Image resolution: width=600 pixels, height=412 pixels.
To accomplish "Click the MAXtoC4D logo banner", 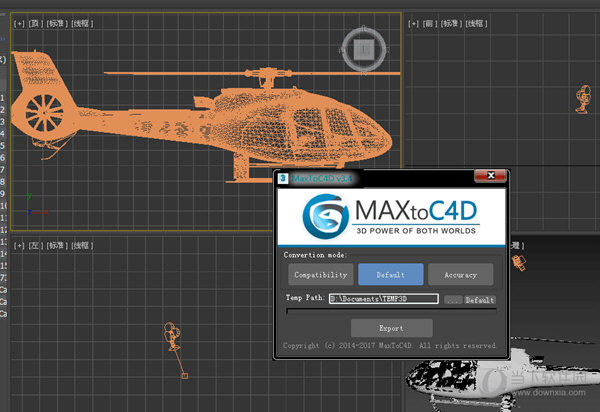I will click(x=391, y=217).
